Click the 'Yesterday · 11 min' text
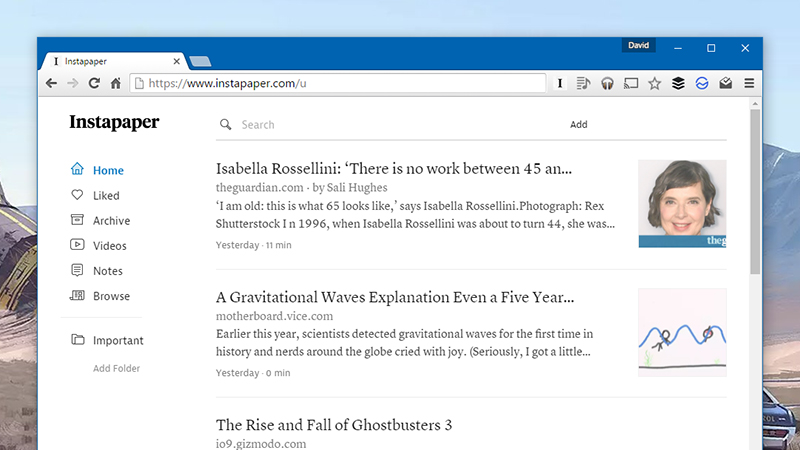The image size is (800, 450). click(254, 245)
